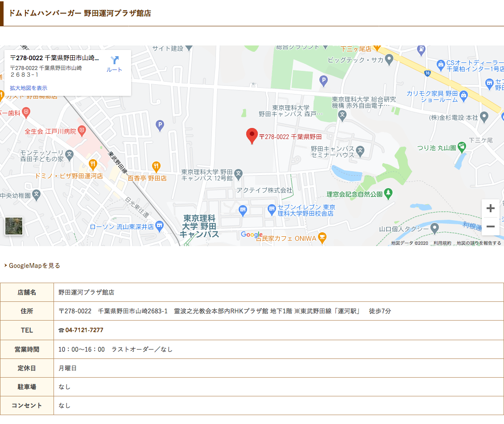The height and width of the screenshot is (424, 504).
Task: Select ドミノ・ピザ野田運河店 restaurant pin
Action: point(93,165)
